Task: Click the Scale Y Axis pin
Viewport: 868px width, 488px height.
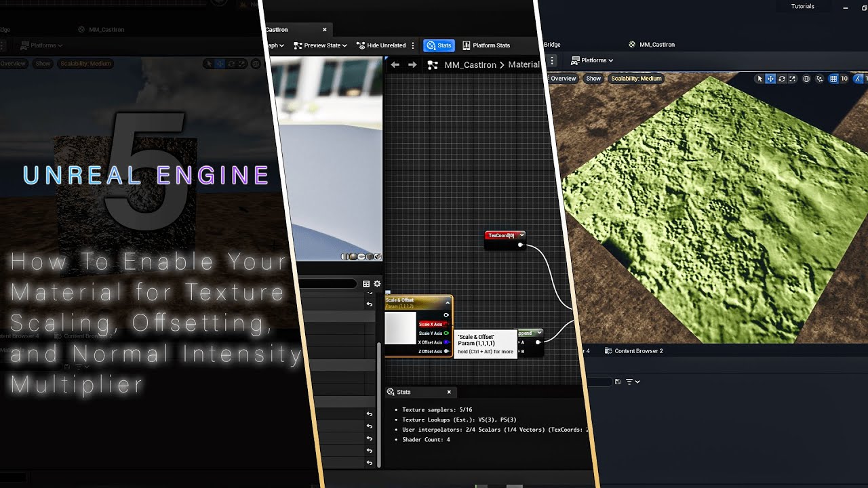Action: pos(446,333)
